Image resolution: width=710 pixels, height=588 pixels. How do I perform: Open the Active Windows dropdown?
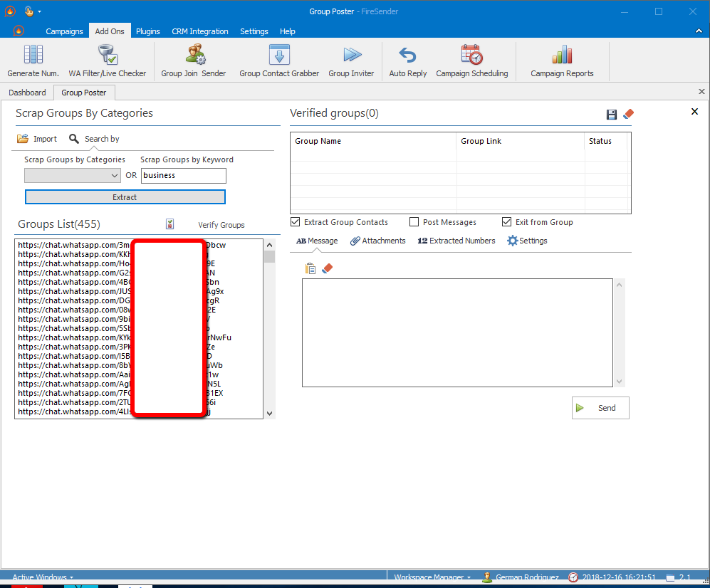(x=43, y=577)
